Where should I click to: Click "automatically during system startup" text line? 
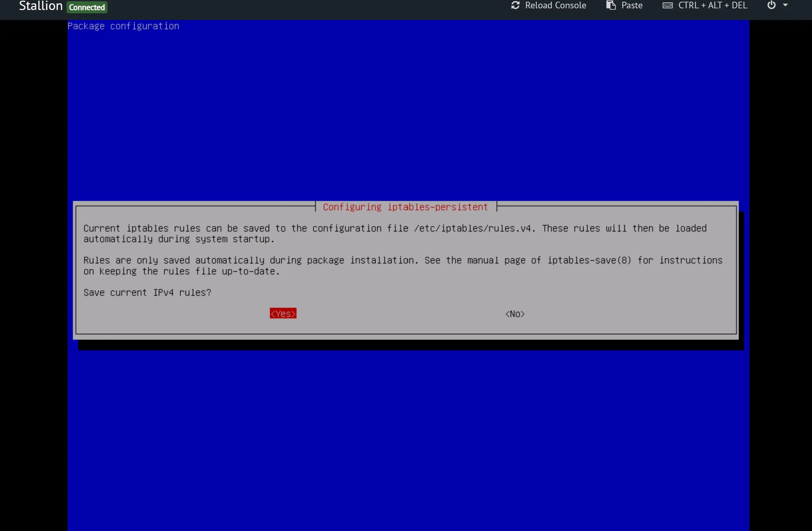(x=178, y=239)
